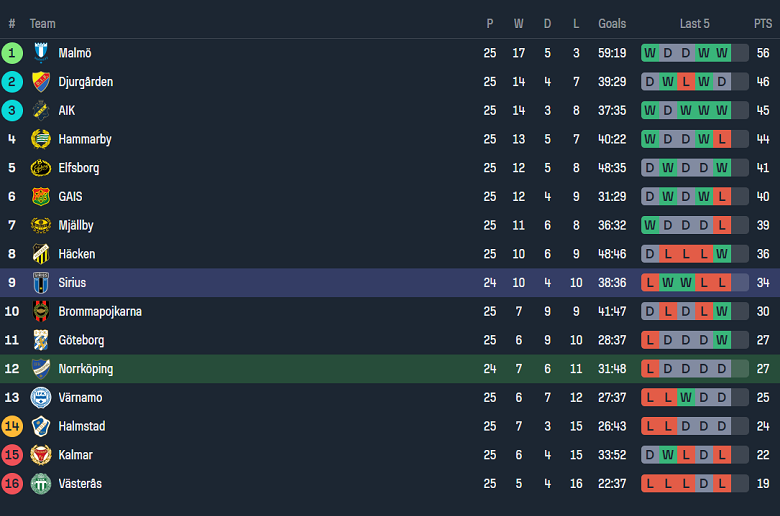Open the Elfsborg team name link
The image size is (780, 516).
(78, 168)
